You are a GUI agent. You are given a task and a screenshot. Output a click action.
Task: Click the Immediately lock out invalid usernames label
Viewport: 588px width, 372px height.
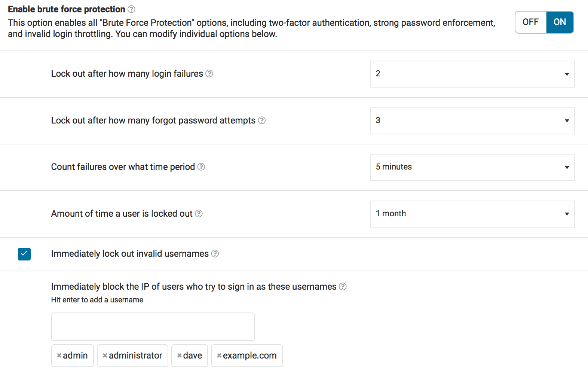130,254
